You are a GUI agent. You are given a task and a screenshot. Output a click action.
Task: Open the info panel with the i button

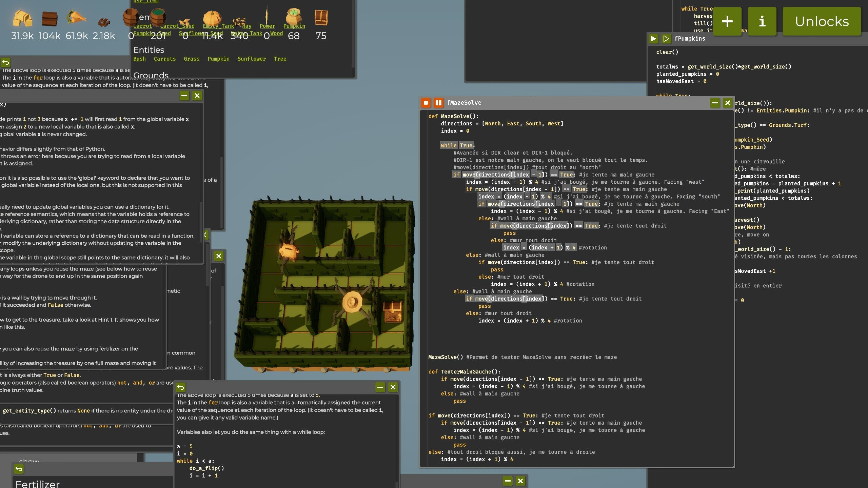click(x=762, y=21)
